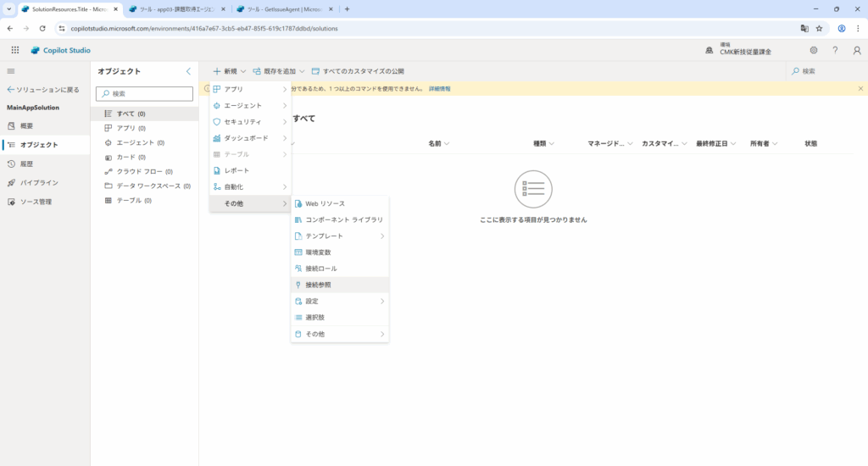This screenshot has width=868, height=466.
Task: Click the object search field in sidebar
Action: 146,93
